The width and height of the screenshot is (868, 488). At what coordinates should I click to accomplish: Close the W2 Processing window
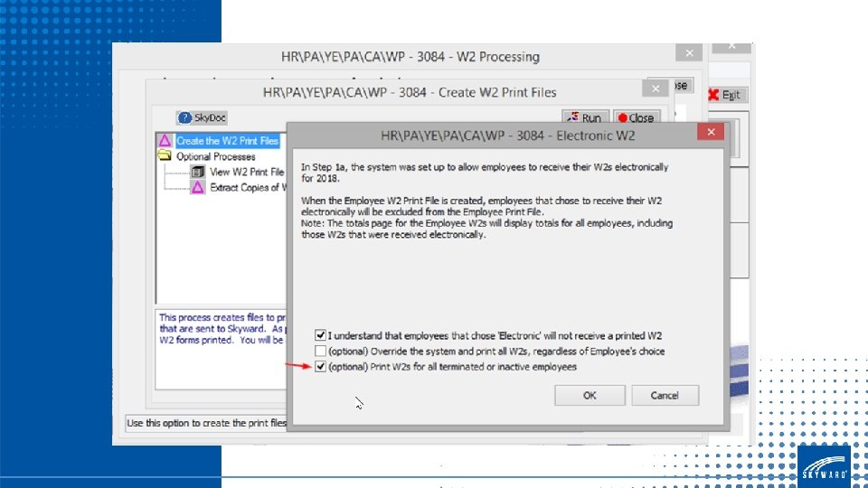point(689,53)
